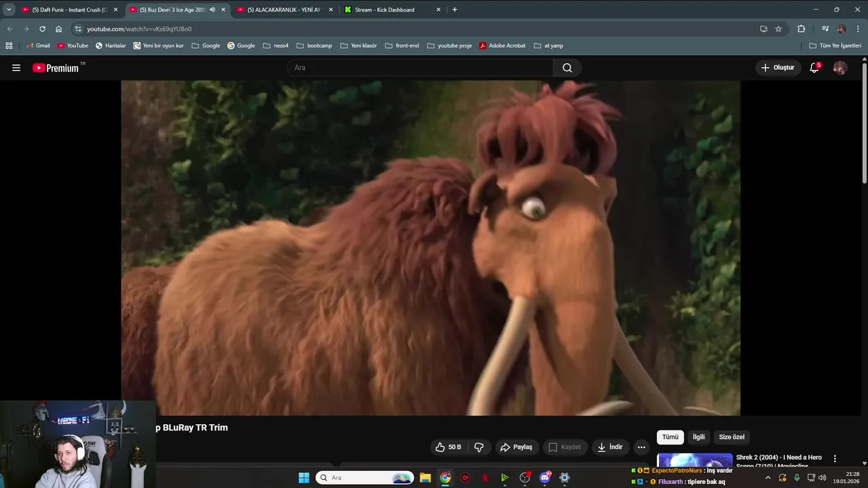Go to the Chrome home page
The image size is (868, 488).
click(x=58, y=29)
